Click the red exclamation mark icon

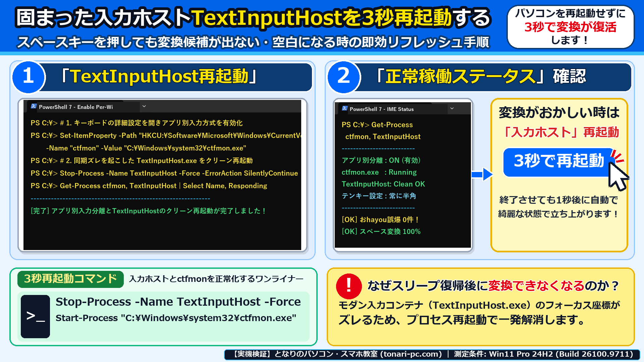click(x=349, y=286)
